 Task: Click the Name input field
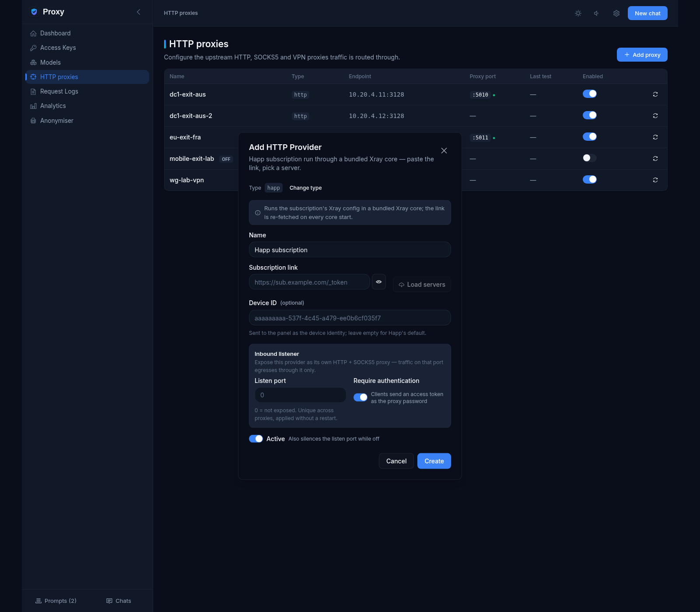pyautogui.click(x=350, y=250)
